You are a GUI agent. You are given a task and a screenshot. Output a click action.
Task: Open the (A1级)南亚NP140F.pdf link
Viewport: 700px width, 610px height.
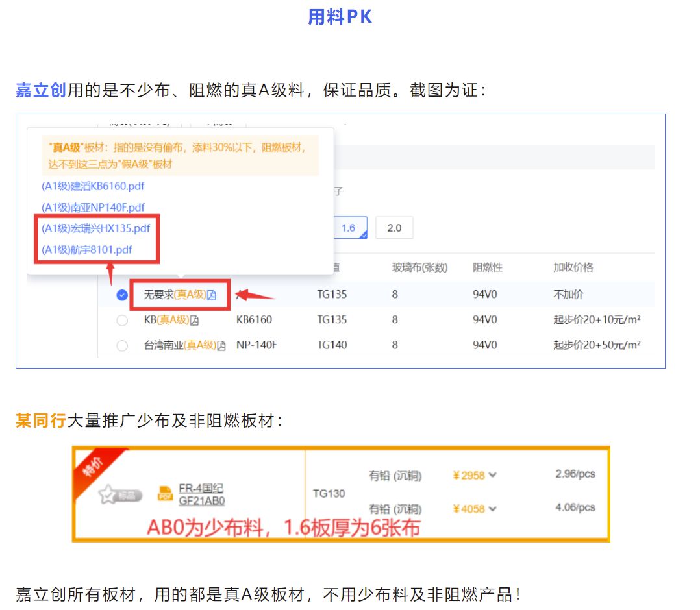point(93,208)
